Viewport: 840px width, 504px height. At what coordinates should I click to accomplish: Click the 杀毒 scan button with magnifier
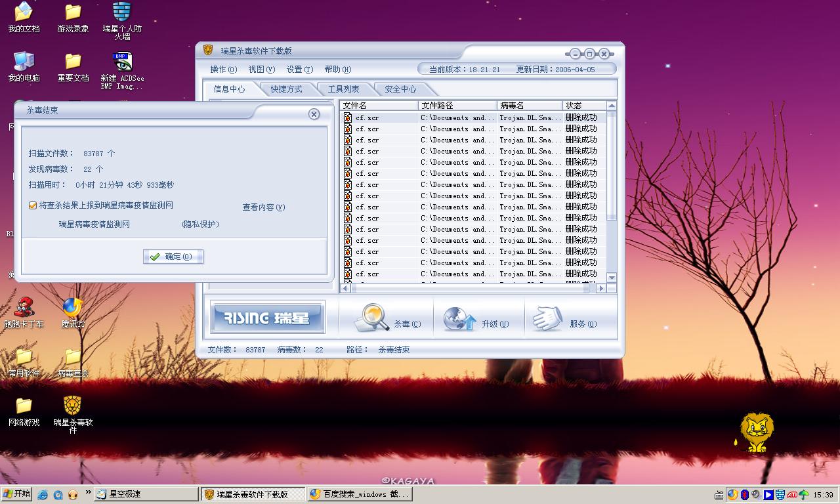(387, 318)
